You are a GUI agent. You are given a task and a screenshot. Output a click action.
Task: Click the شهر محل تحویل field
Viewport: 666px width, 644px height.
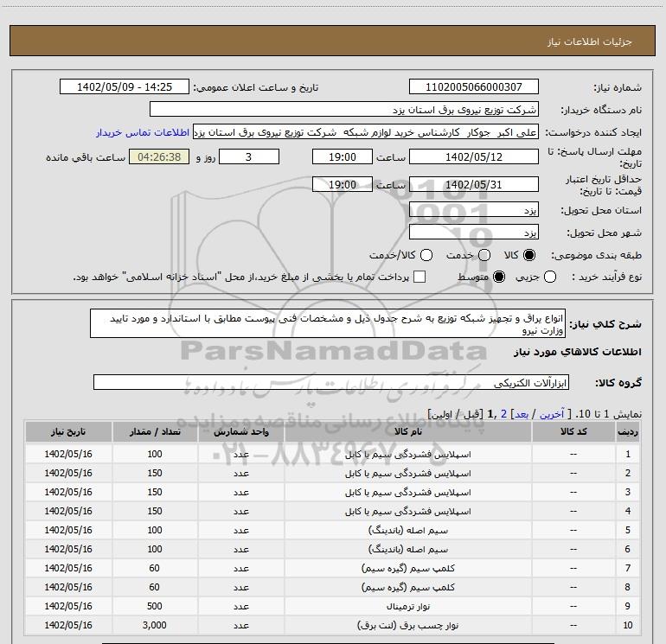click(474, 232)
